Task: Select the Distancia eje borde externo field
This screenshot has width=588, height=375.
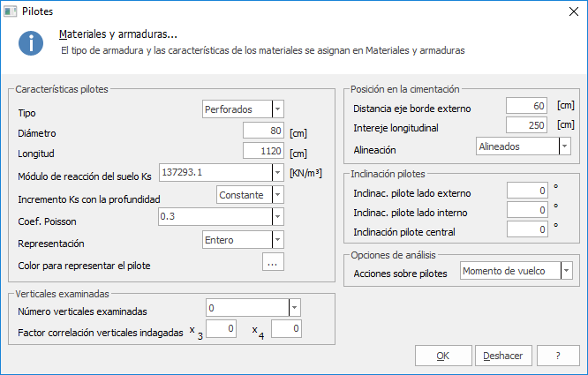Action: coord(526,105)
